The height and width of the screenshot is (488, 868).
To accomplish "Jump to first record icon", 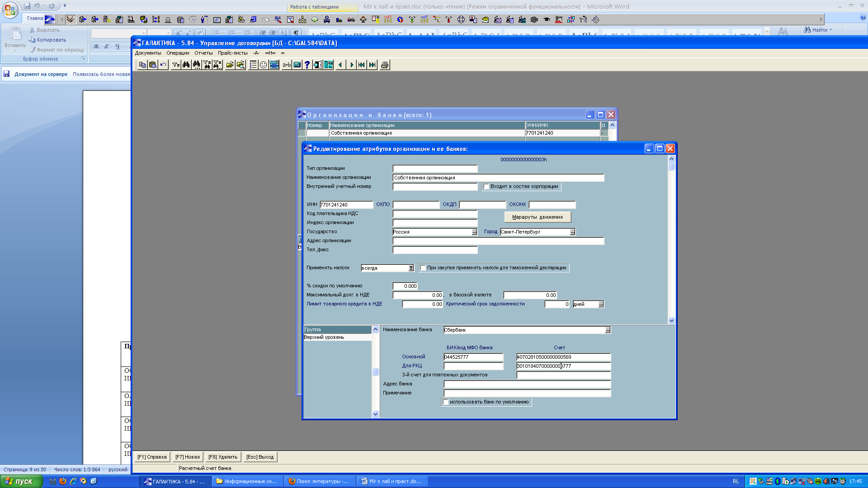I will pos(362,65).
